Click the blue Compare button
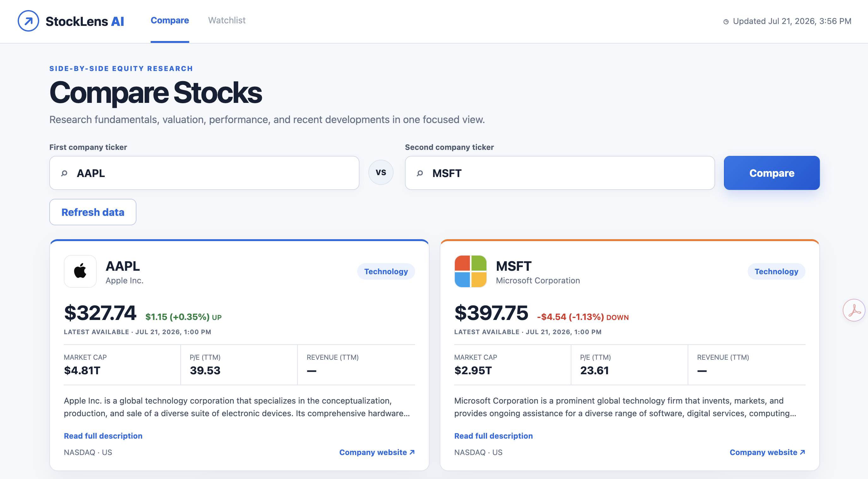 [x=772, y=173]
